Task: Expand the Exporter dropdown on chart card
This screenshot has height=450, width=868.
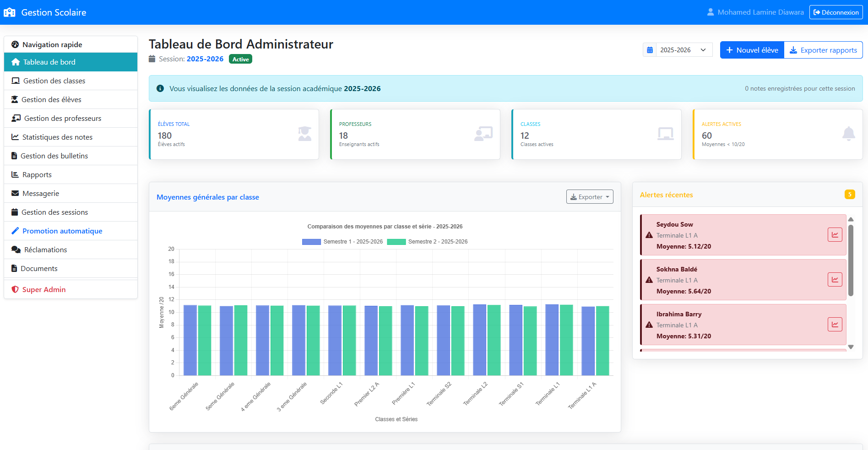Action: point(590,197)
